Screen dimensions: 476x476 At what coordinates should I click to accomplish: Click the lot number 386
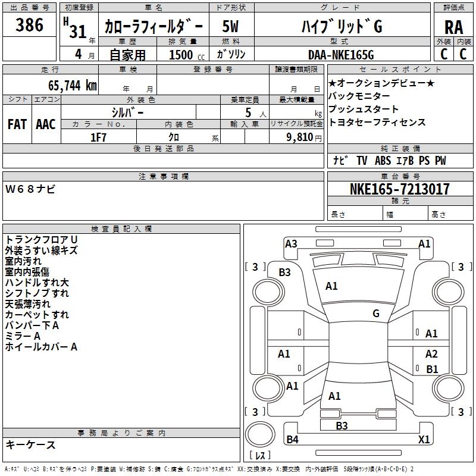pyautogui.click(x=29, y=26)
